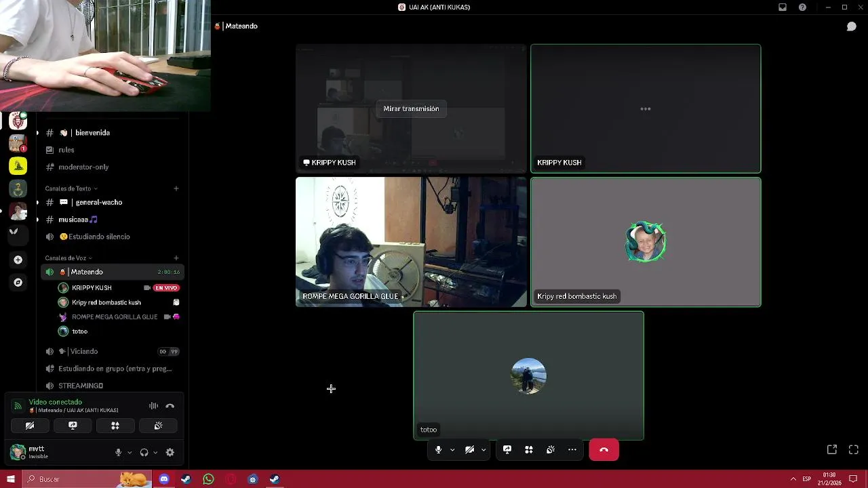This screenshot has width=868, height=488.
Task: Disconnect with the red hang-up button
Action: pyautogui.click(x=604, y=449)
